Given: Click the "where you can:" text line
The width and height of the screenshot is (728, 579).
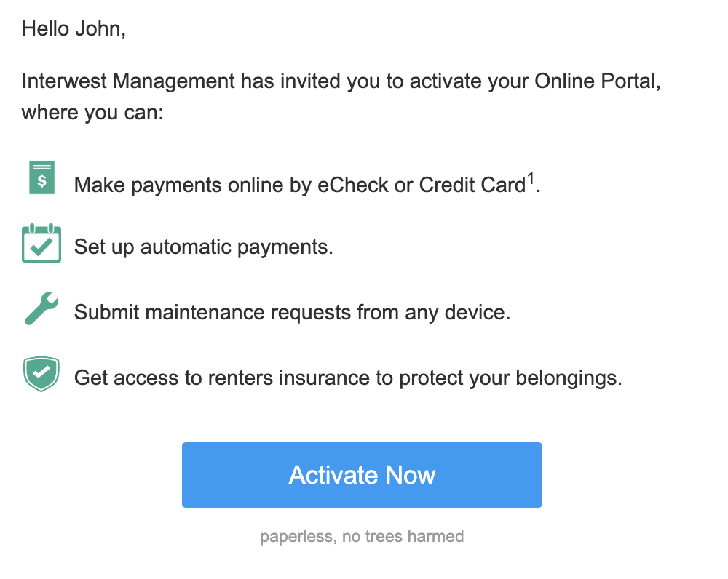Looking at the screenshot, I should [x=93, y=113].
